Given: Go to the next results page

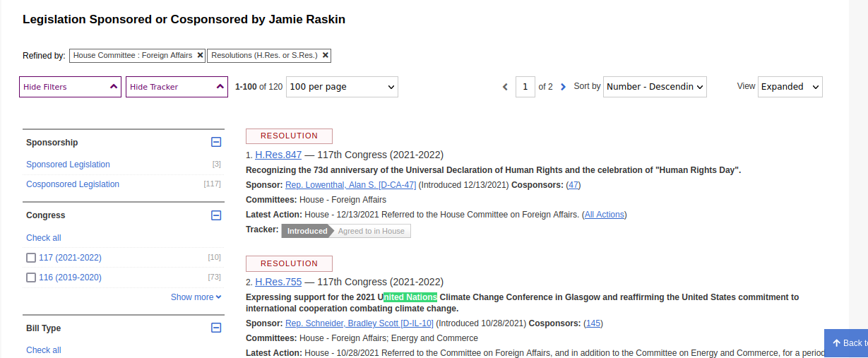Looking at the screenshot, I should click(x=563, y=87).
